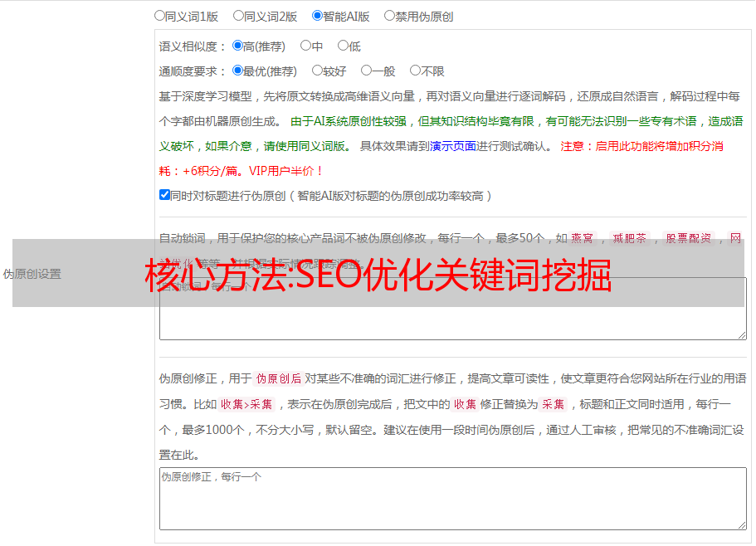Select the 同义词1版 radio option
The height and width of the screenshot is (546, 756).
pos(159,16)
